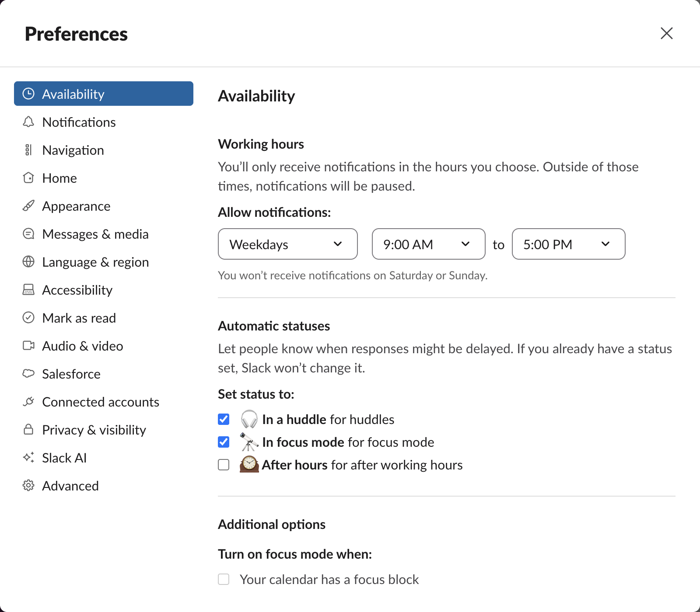Click the camera icon for Audio & video
This screenshot has height=612, width=700.
(28, 345)
